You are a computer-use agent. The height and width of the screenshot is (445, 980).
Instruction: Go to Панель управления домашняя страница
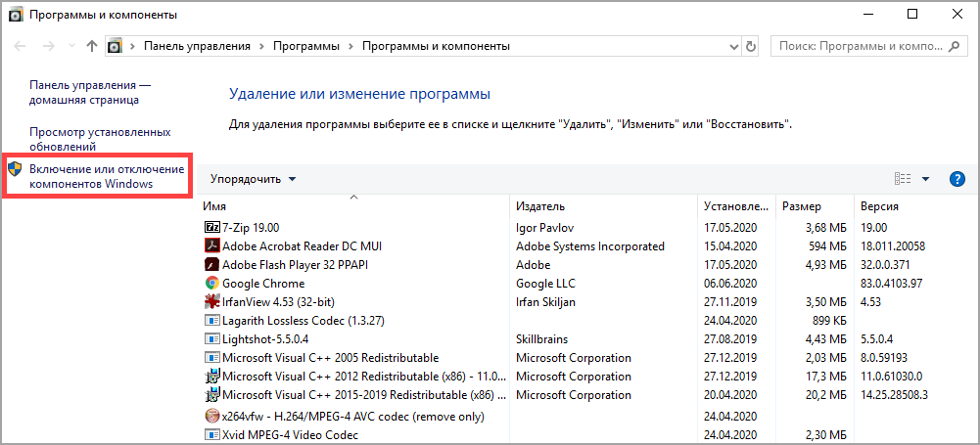click(90, 93)
